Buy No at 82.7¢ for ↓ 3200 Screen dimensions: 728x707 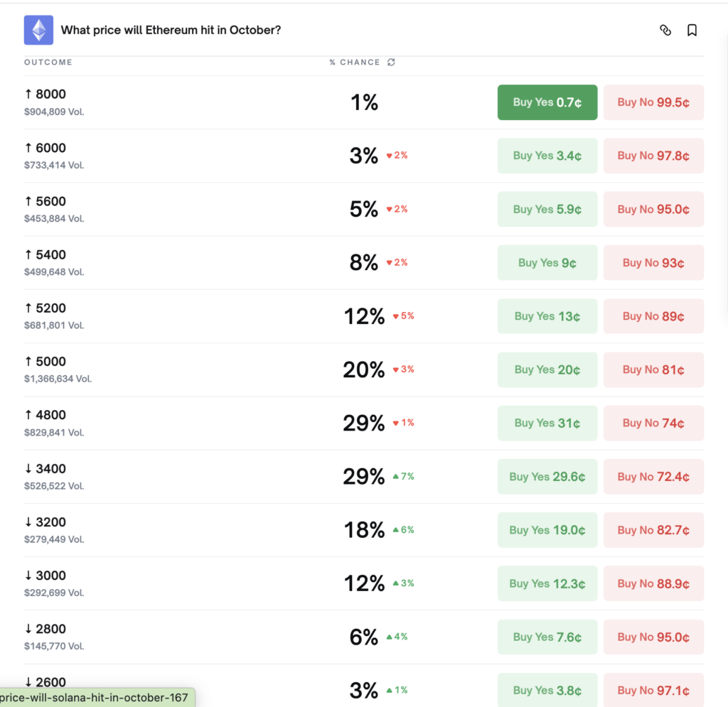(x=653, y=530)
